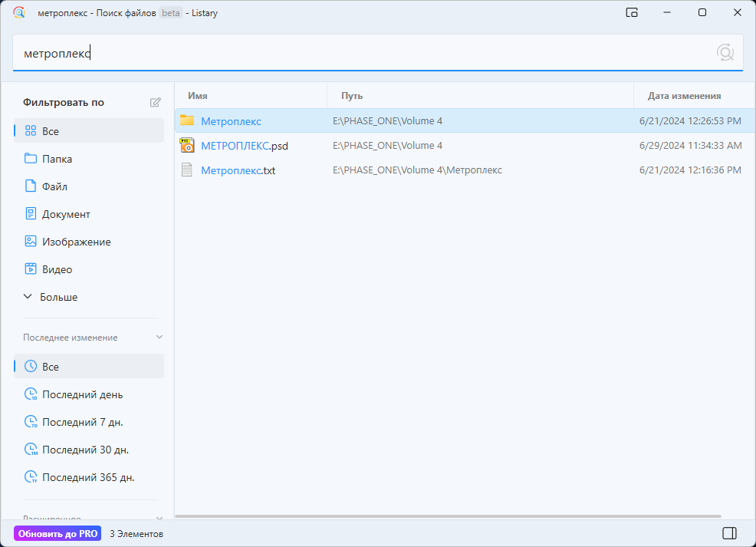Click the search icon in search field
Viewport: 756px width, 547px height.
pyautogui.click(x=725, y=52)
